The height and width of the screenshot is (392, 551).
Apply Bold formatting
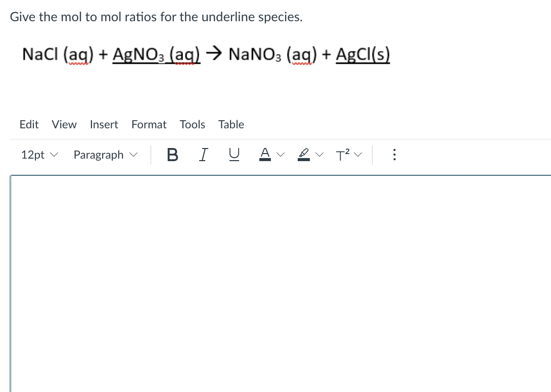tap(172, 155)
